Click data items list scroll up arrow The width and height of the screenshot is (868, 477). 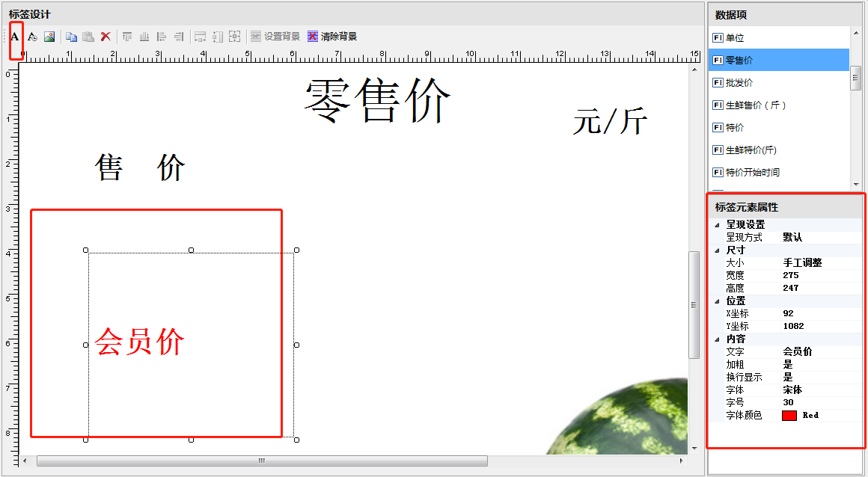click(856, 33)
